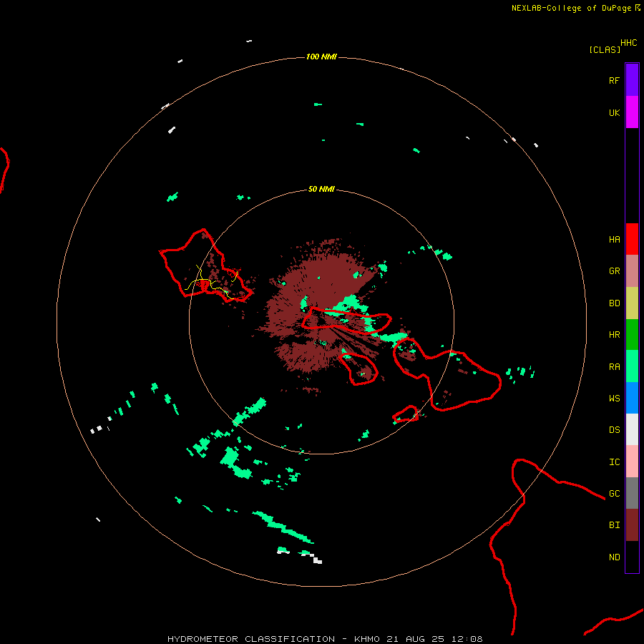The width and height of the screenshot is (644, 644).
Task: Click the RA legend label
Action: pyautogui.click(x=614, y=367)
